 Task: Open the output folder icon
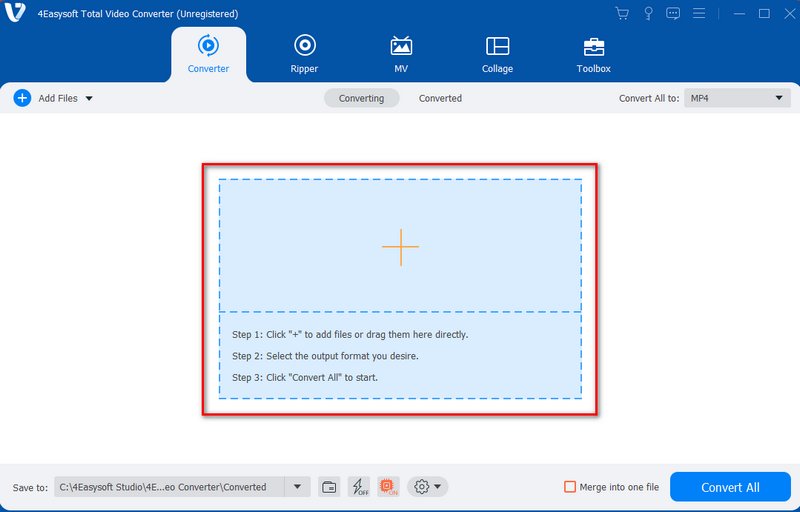pos(329,487)
